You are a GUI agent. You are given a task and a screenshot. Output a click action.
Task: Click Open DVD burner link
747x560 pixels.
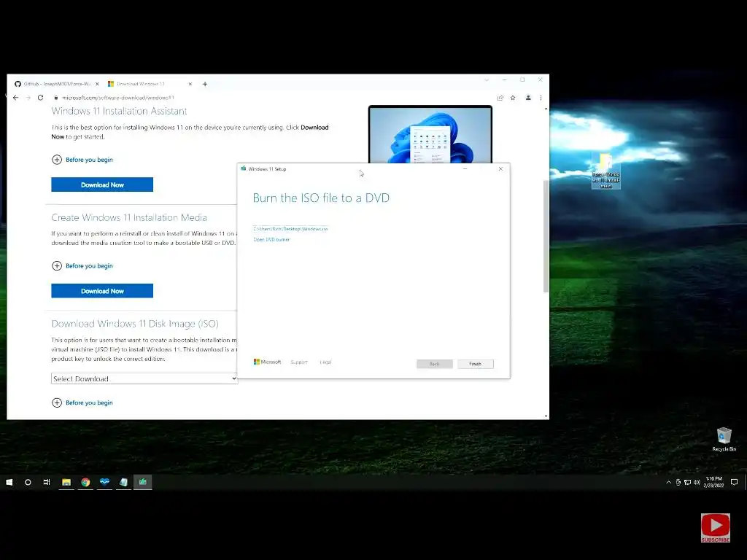[271, 239]
